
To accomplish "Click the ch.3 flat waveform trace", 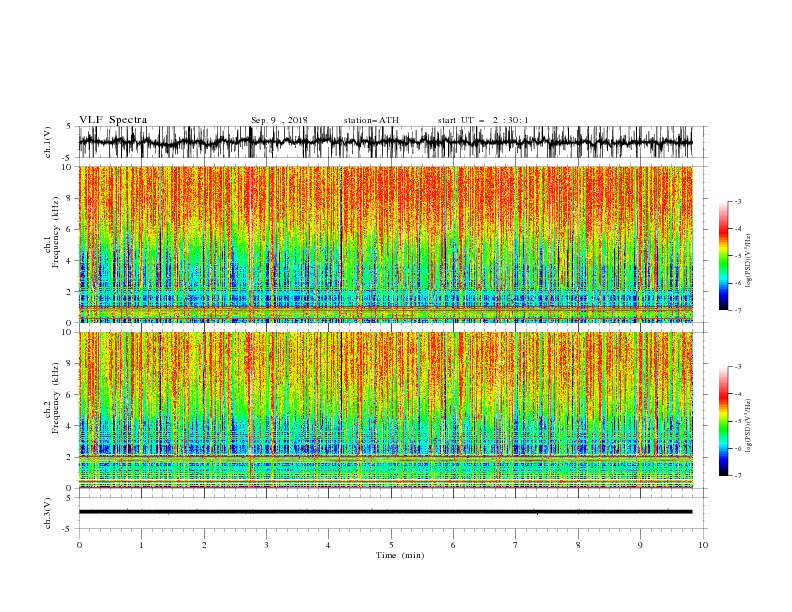I will [385, 512].
